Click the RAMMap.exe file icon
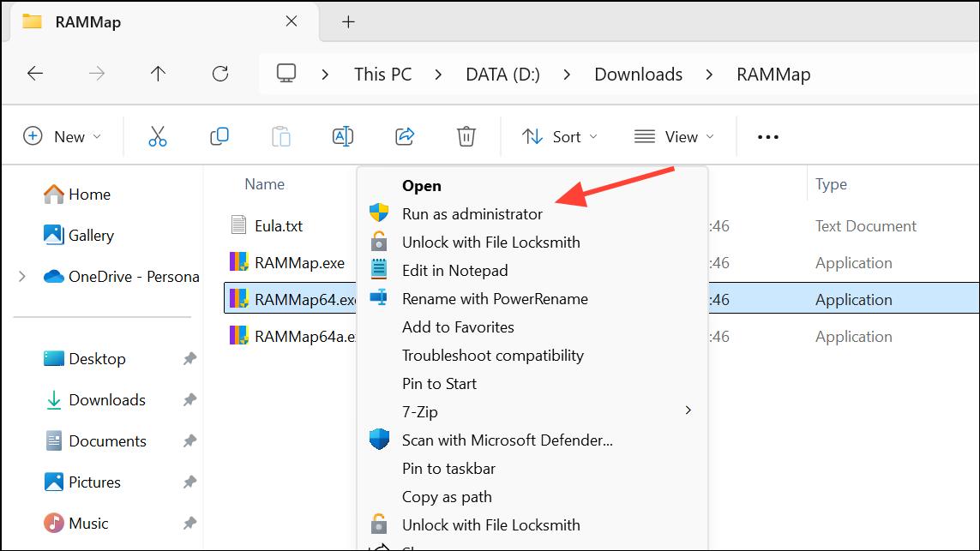Image resolution: width=980 pixels, height=551 pixels. pyautogui.click(x=238, y=262)
